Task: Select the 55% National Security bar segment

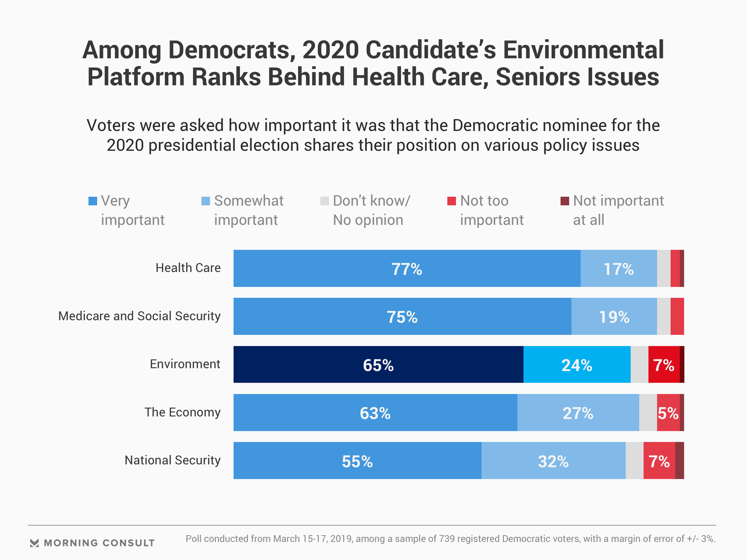Action: (x=357, y=461)
